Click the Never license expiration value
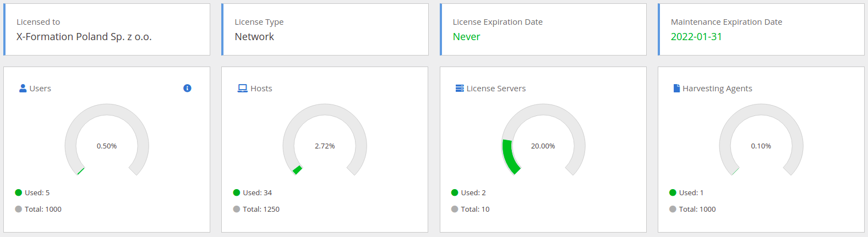 (x=466, y=37)
